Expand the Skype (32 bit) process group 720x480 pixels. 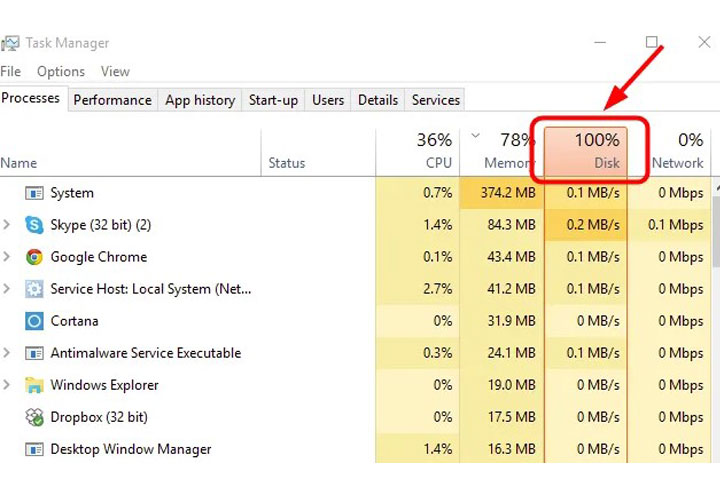pyautogui.click(x=6, y=225)
